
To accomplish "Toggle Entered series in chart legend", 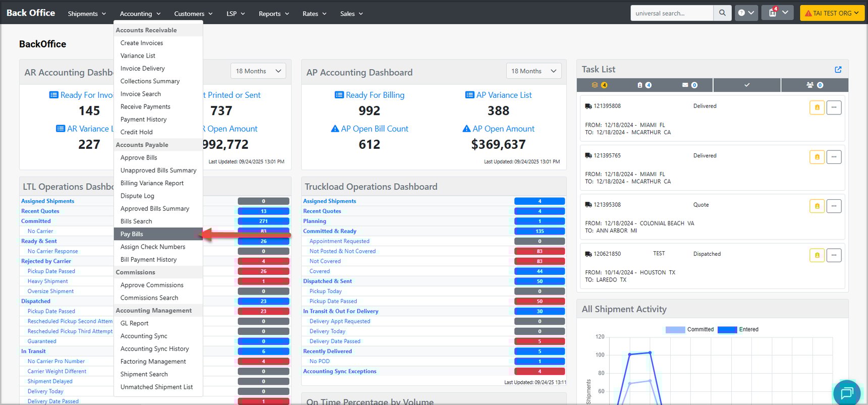I will click(738, 329).
